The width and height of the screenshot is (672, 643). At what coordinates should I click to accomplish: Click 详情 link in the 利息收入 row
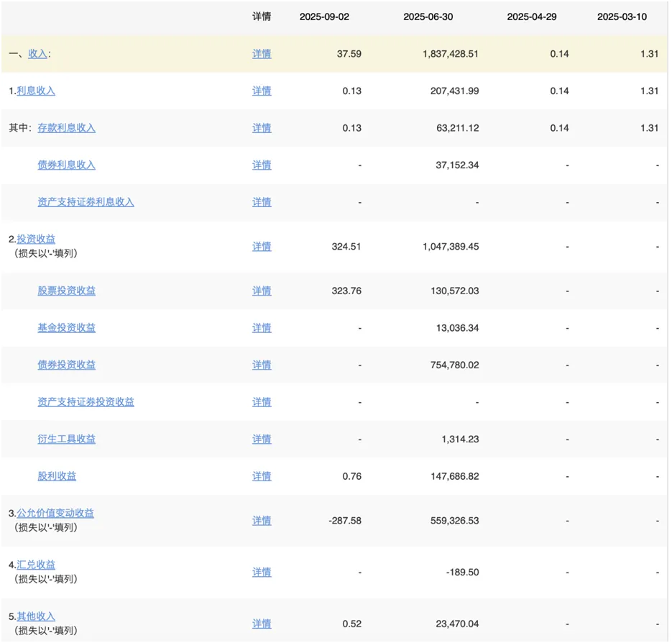[262, 91]
